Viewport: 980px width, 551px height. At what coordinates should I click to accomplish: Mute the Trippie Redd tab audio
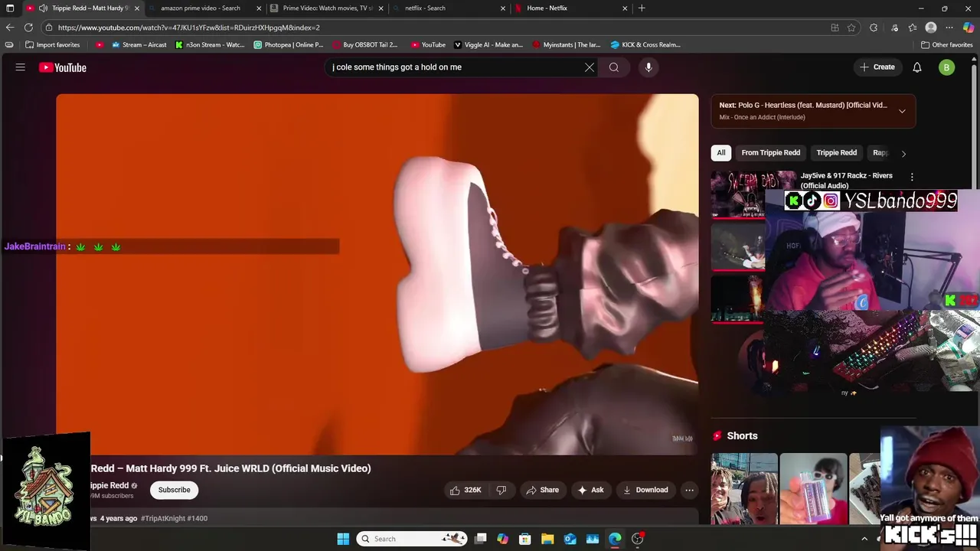tap(43, 8)
